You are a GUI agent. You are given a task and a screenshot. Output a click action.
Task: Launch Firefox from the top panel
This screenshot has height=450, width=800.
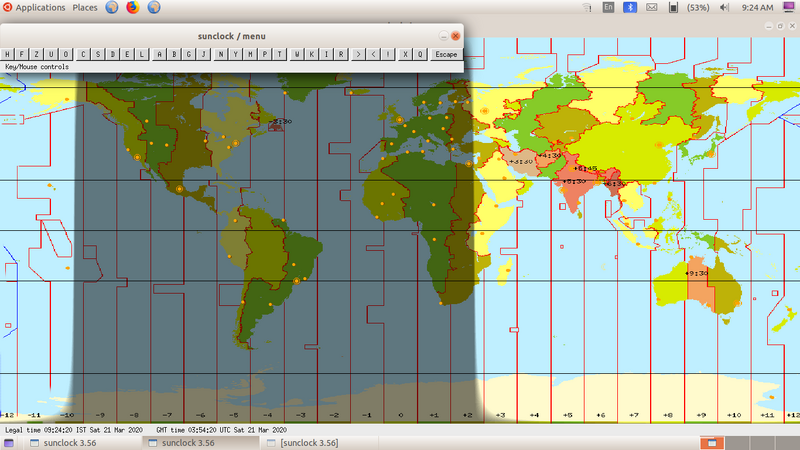[x=133, y=7]
